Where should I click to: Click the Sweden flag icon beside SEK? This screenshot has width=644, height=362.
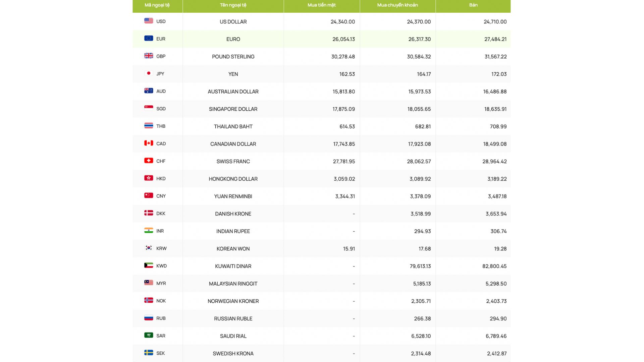coord(149,353)
